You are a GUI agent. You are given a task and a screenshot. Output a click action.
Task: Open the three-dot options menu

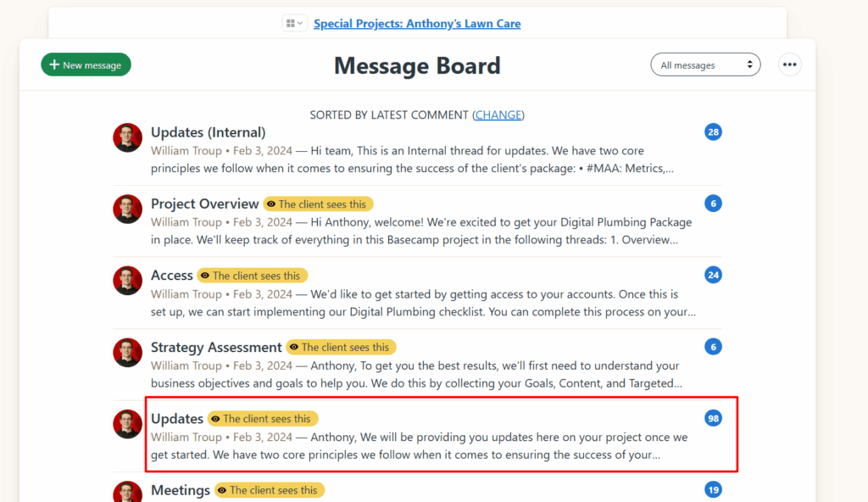tap(790, 64)
